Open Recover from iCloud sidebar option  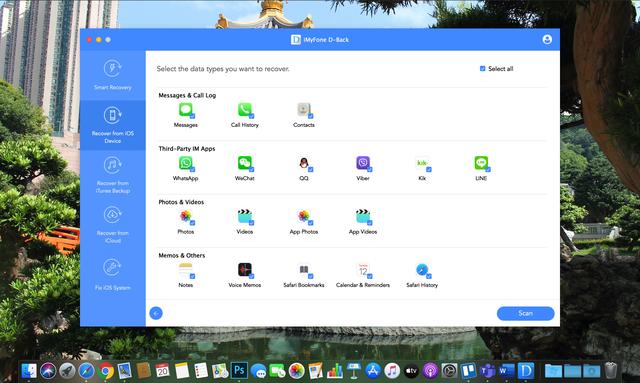pos(113,225)
